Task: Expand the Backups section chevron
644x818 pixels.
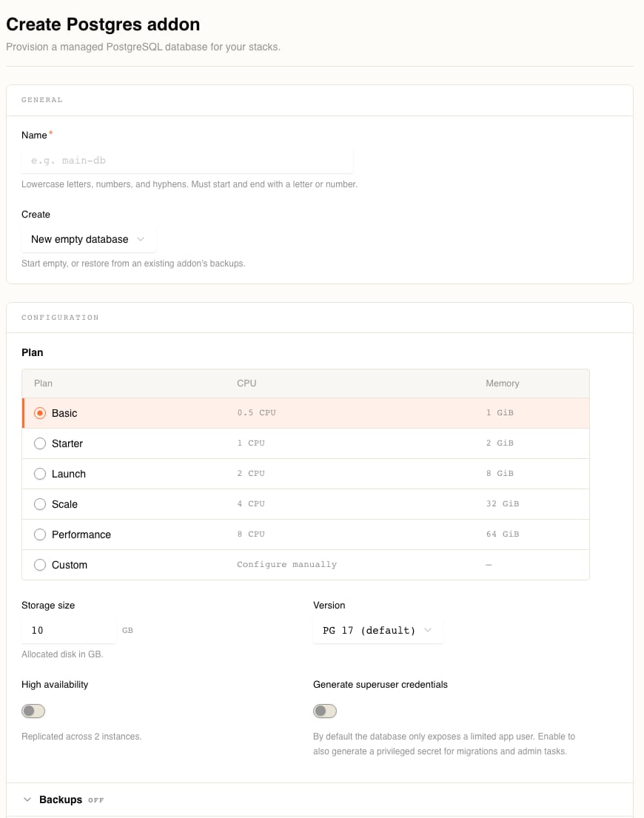Action: click(x=27, y=799)
